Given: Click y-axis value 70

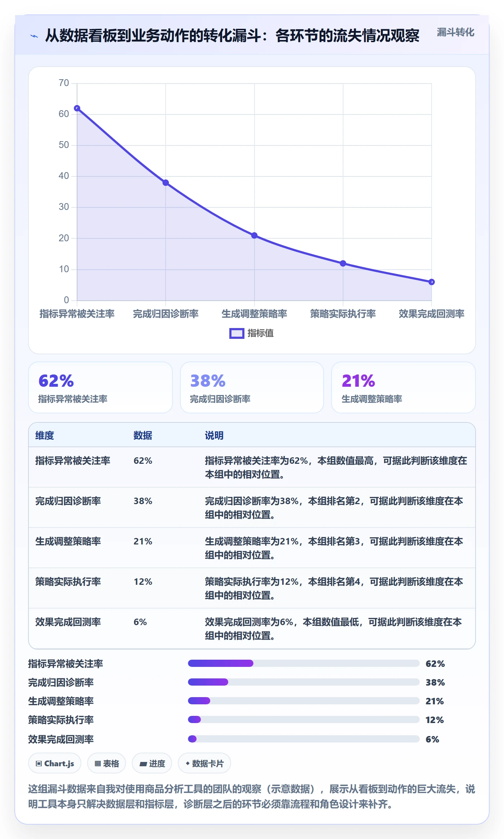Looking at the screenshot, I should click(64, 83).
